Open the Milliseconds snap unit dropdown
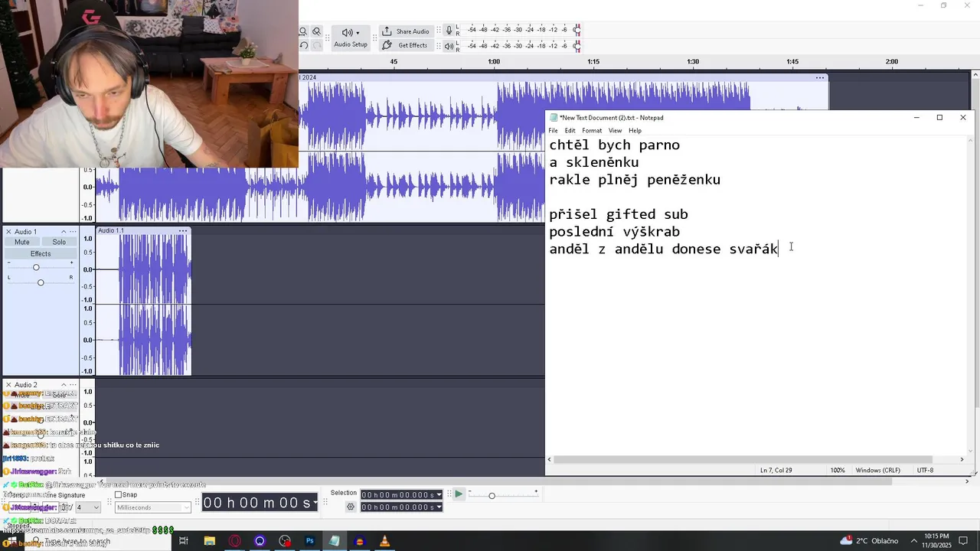 [x=152, y=507]
